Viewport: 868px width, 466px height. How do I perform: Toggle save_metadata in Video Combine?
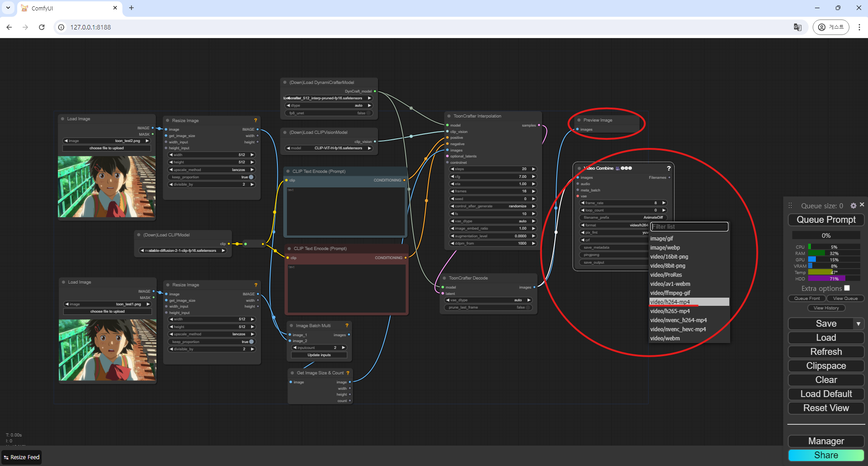(614, 247)
